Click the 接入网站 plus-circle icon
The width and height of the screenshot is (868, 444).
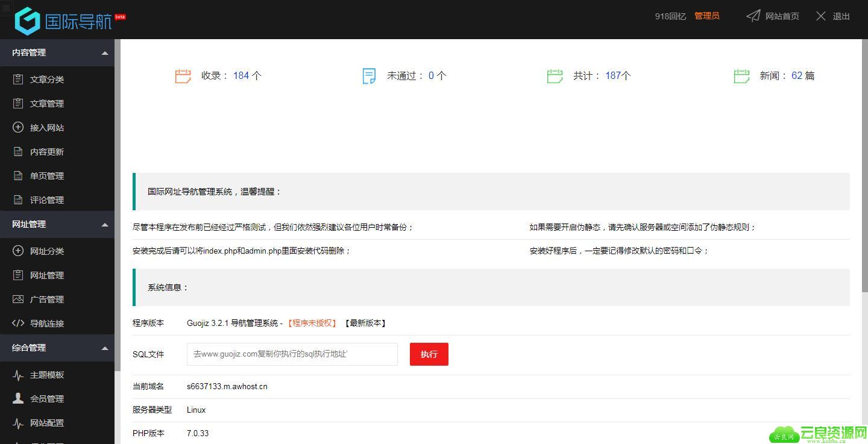pyautogui.click(x=18, y=127)
